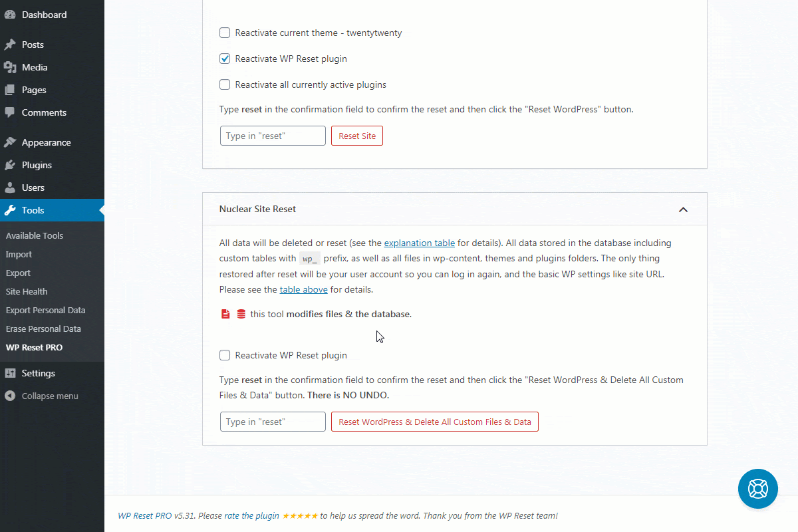Open Site Health submenu item
Viewport: 798px width, 532px height.
tap(27, 291)
